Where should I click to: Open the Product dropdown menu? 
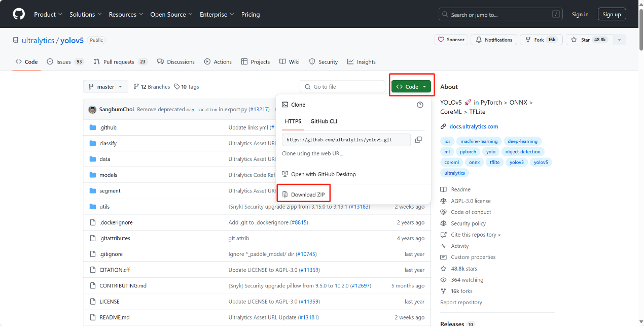[x=48, y=15]
